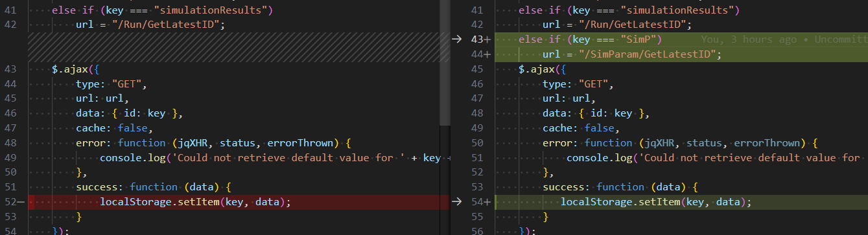Click $.ajax({ on original line 43
Image resolution: width=868 pixels, height=235 pixels.
click(76, 69)
